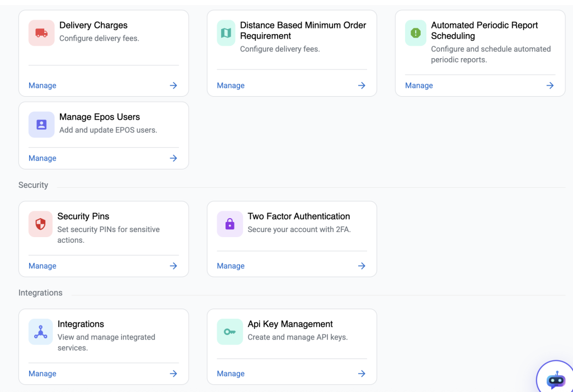Image resolution: width=573 pixels, height=392 pixels.
Task: Click the arrow in Two Factor Authentication card
Action: coord(362,266)
